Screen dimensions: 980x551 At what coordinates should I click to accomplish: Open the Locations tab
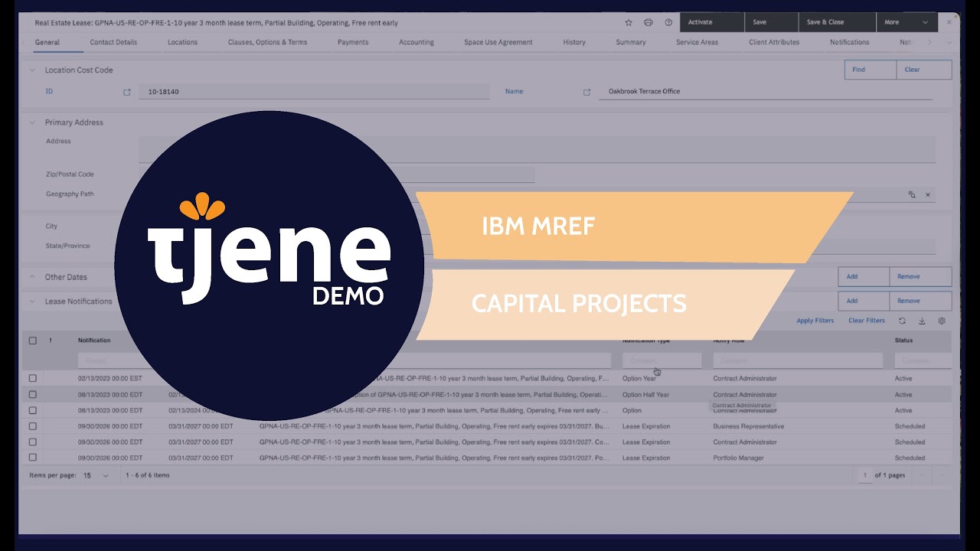point(182,42)
